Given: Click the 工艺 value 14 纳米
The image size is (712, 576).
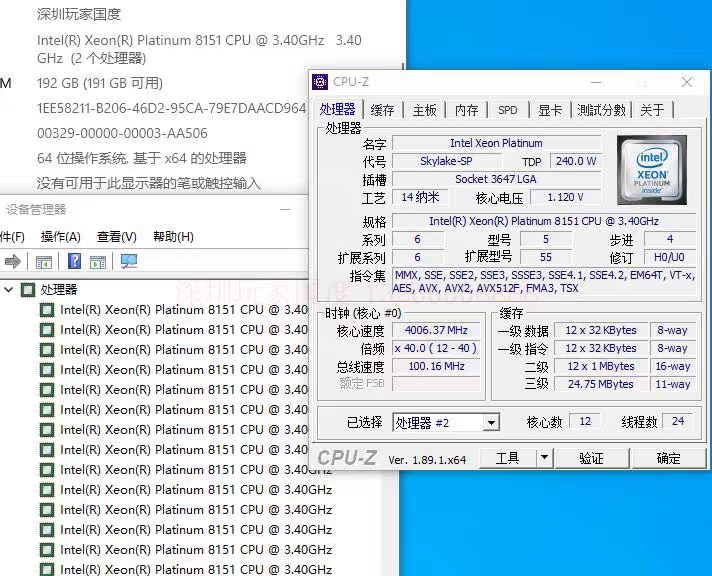Looking at the screenshot, I should pos(420,197).
